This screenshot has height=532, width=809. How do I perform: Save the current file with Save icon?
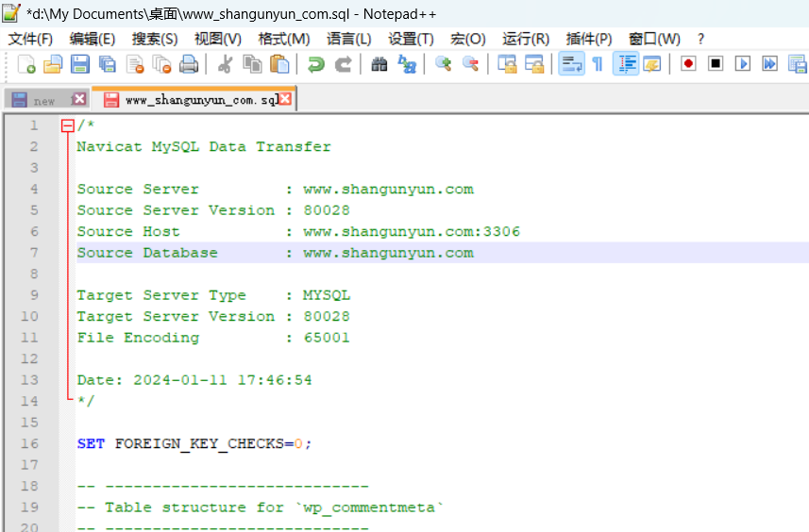[80, 64]
